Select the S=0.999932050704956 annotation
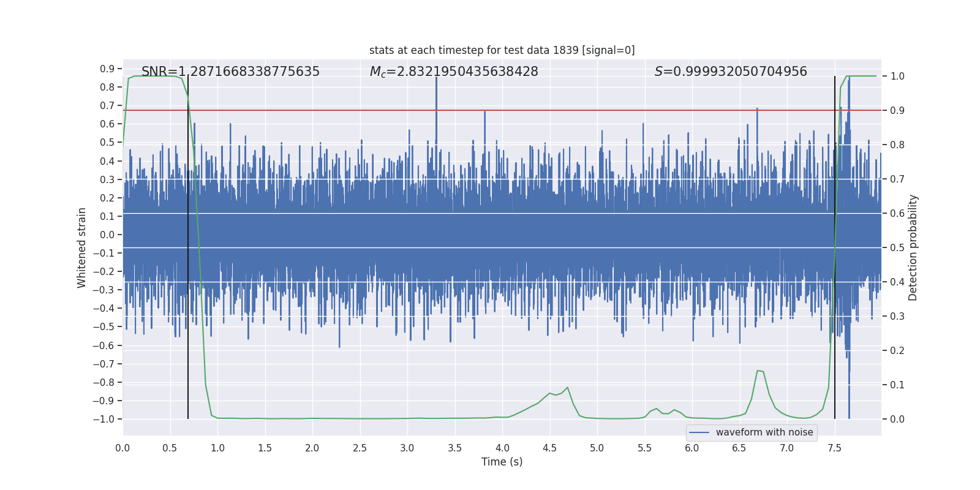The height and width of the screenshot is (490, 980). tap(731, 72)
